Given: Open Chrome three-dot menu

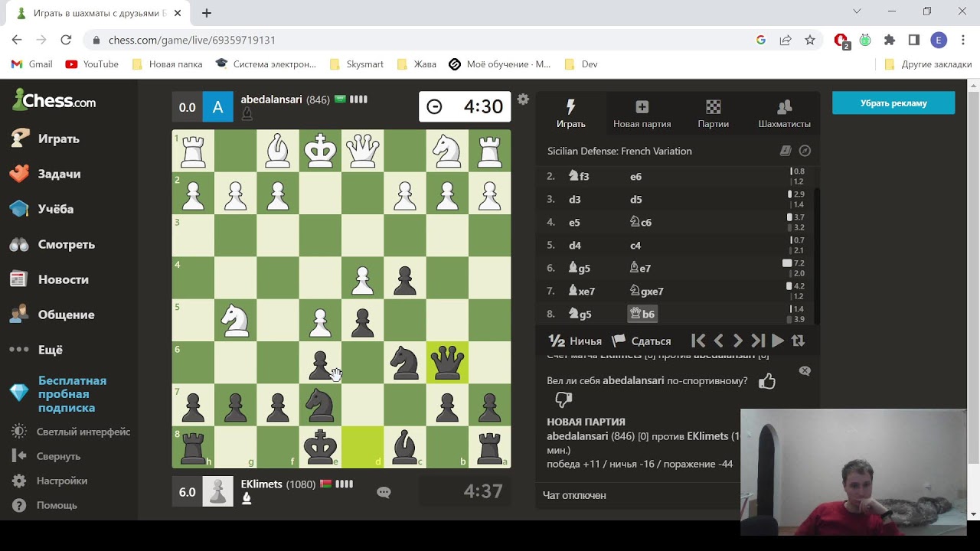Looking at the screenshot, I should click(x=962, y=40).
